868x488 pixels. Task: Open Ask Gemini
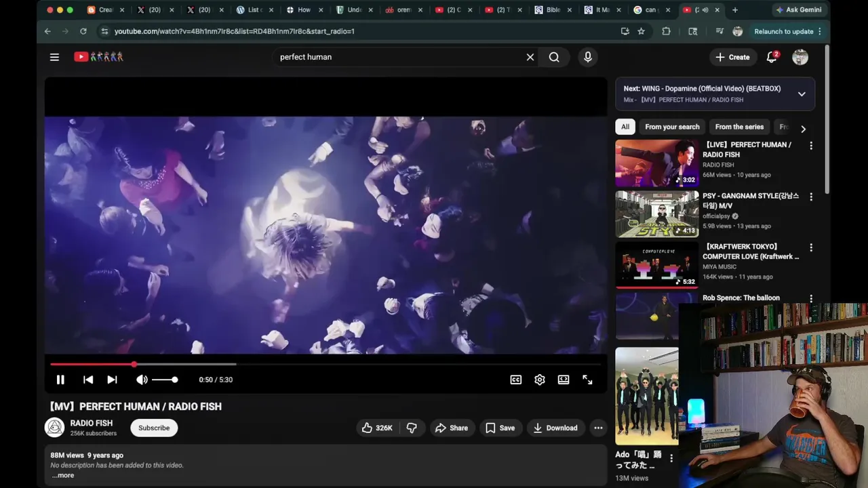pos(799,10)
